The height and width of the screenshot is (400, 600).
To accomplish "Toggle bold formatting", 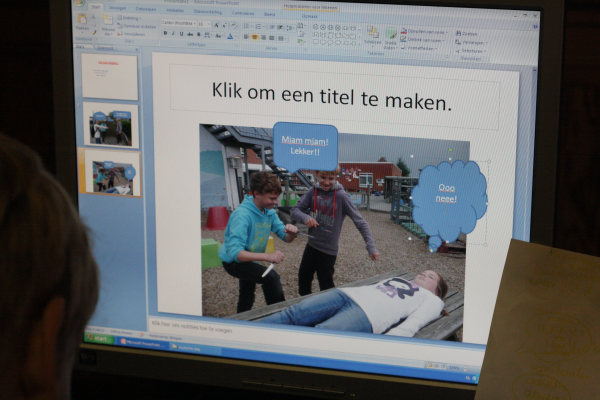I will click(165, 33).
